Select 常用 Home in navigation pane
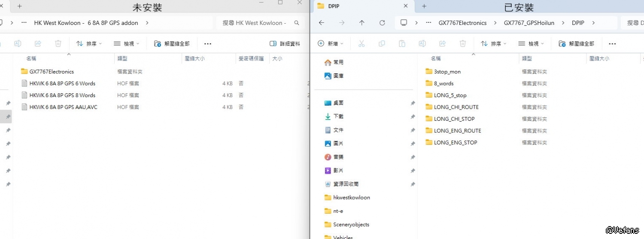Image resolution: width=644 pixels, height=239 pixels. pyautogui.click(x=334, y=62)
